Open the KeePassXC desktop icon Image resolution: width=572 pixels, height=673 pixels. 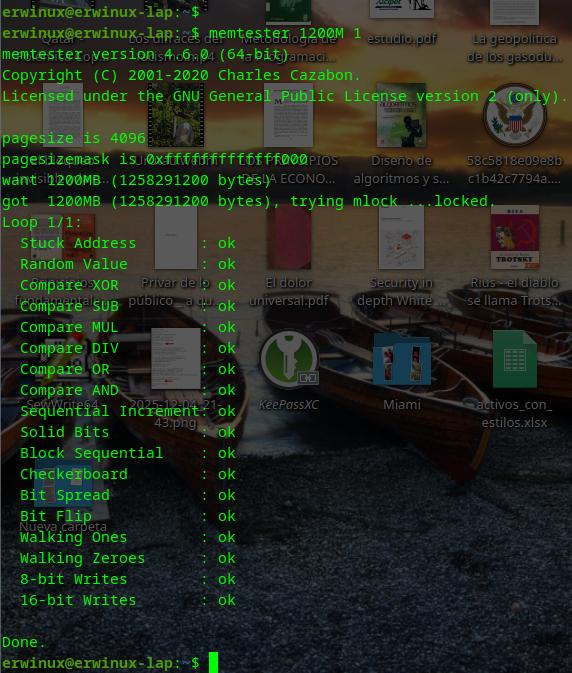289,359
